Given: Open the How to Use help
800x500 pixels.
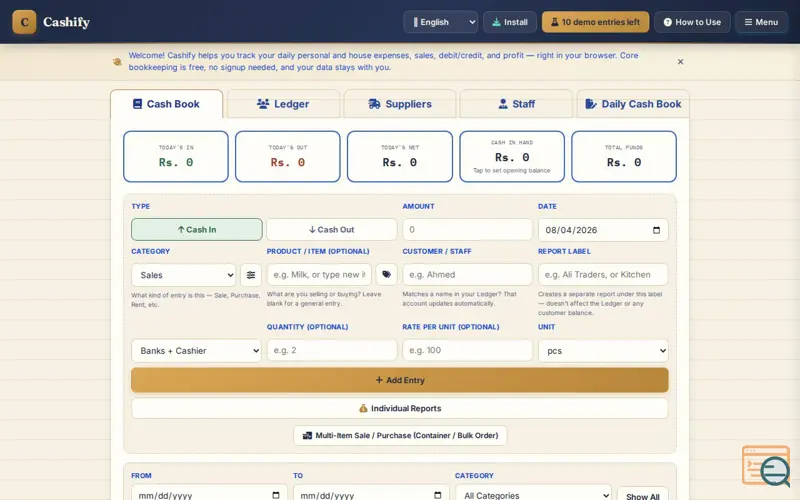Looking at the screenshot, I should pos(692,22).
